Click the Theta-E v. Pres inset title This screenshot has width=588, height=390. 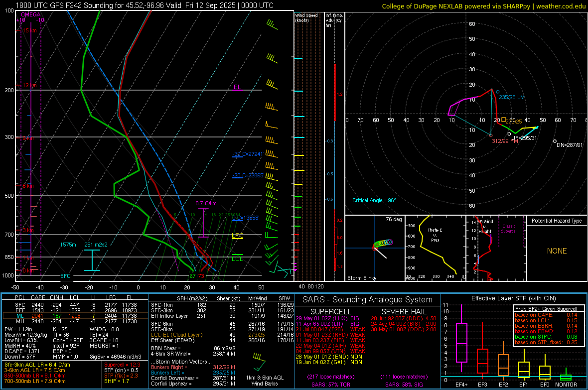click(435, 235)
